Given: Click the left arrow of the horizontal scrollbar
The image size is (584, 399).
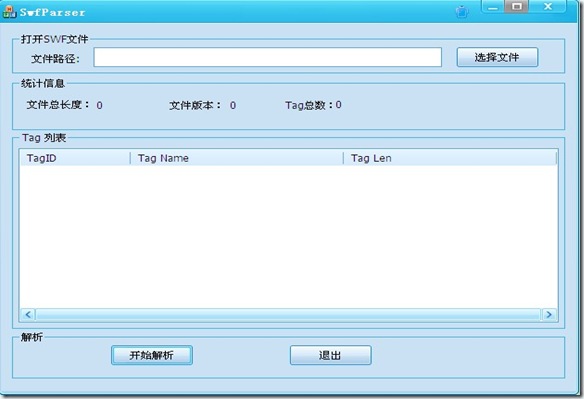Looking at the screenshot, I should pos(28,314).
